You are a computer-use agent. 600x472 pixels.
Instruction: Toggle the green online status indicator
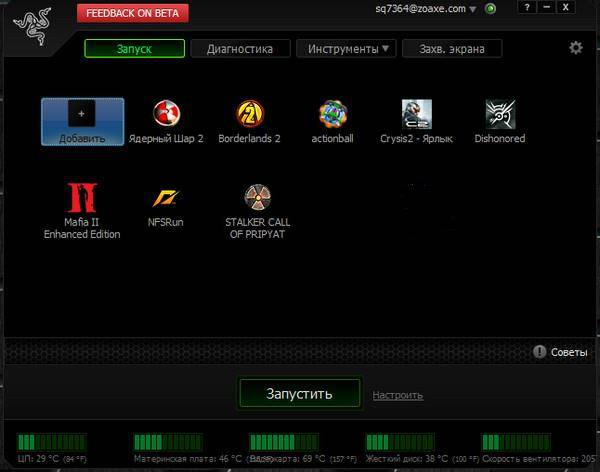click(x=490, y=9)
